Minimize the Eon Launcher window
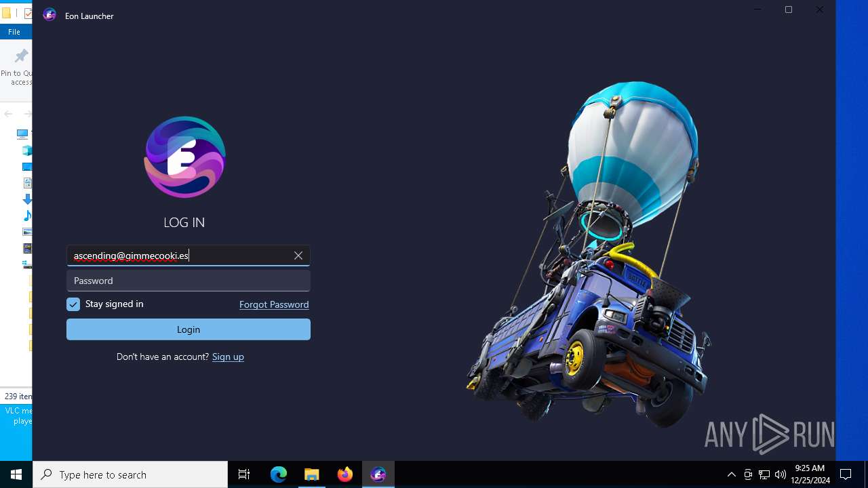The image size is (868, 488). click(757, 9)
